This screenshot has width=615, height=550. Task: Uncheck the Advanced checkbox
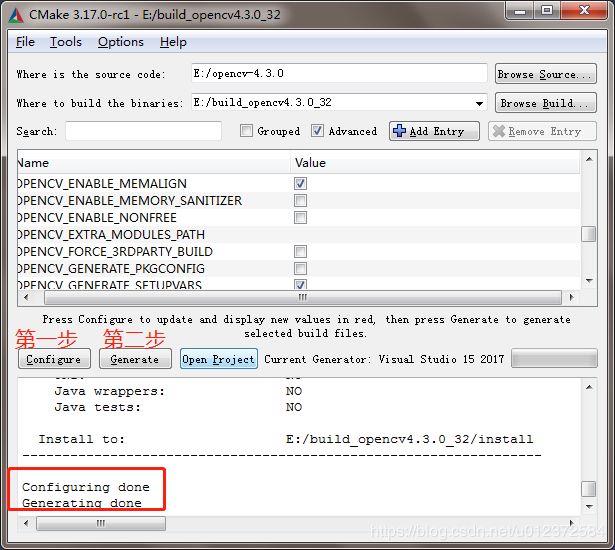[317, 131]
